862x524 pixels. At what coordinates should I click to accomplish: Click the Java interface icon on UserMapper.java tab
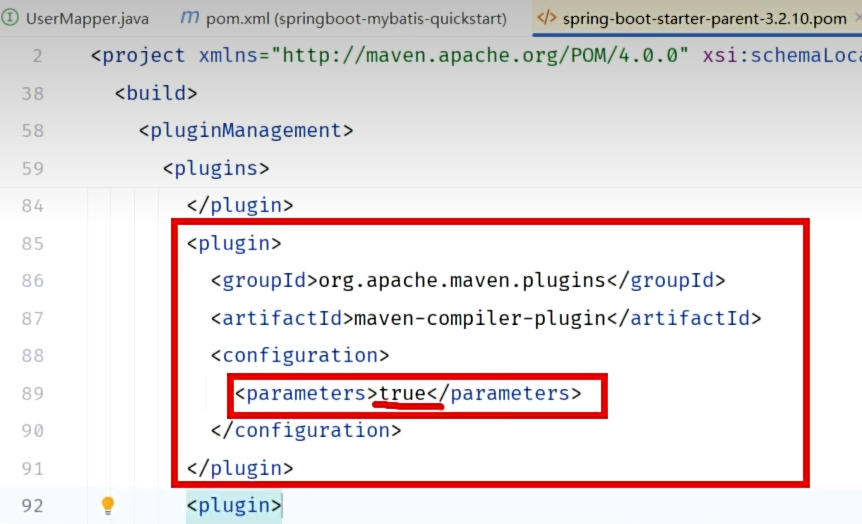click(9, 18)
